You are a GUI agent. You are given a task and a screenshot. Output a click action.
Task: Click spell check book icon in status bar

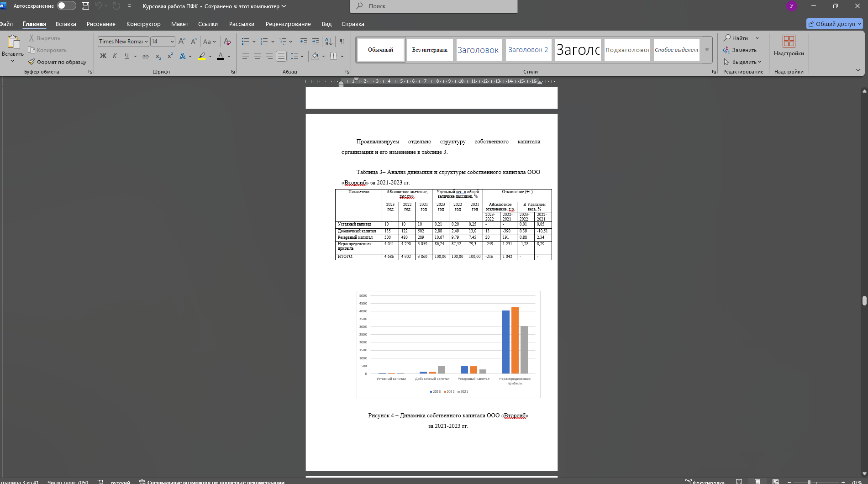[x=100, y=482]
